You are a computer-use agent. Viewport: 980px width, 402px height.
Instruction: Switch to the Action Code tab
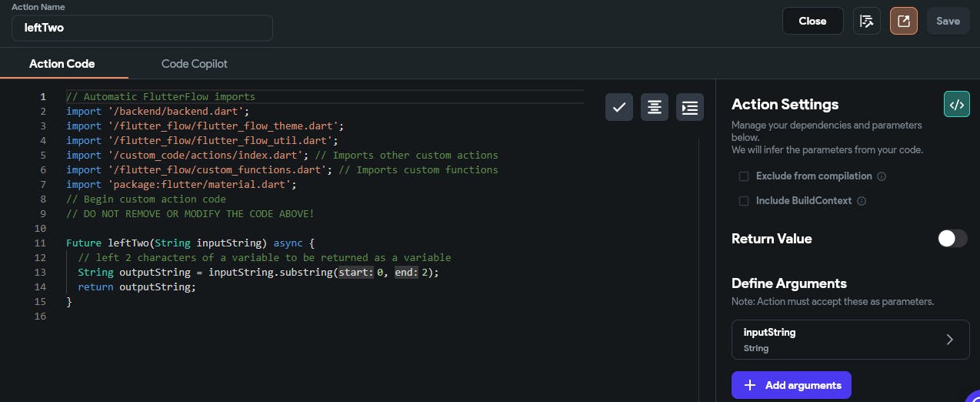62,64
